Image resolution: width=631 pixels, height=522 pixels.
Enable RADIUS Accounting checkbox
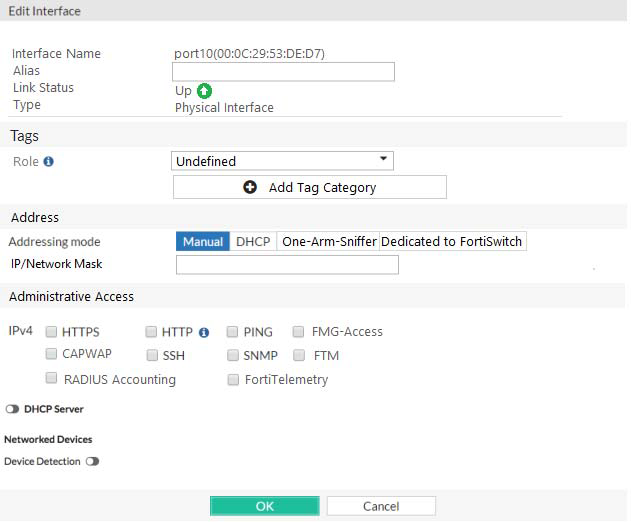click(x=51, y=379)
